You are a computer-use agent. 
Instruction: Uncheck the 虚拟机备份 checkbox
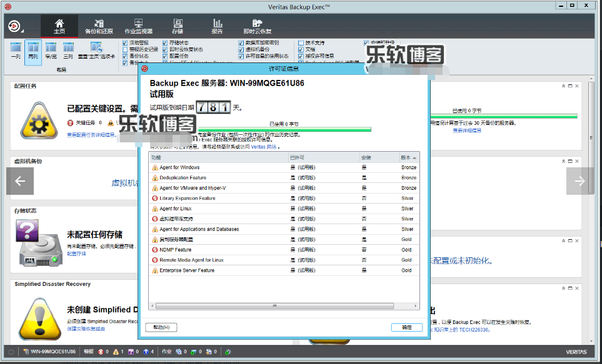coord(241,49)
